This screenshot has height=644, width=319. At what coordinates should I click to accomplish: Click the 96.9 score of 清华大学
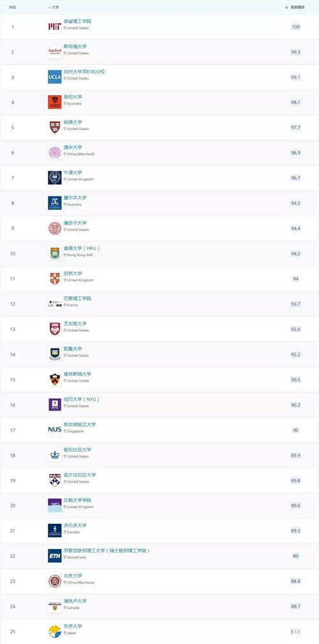point(295,153)
